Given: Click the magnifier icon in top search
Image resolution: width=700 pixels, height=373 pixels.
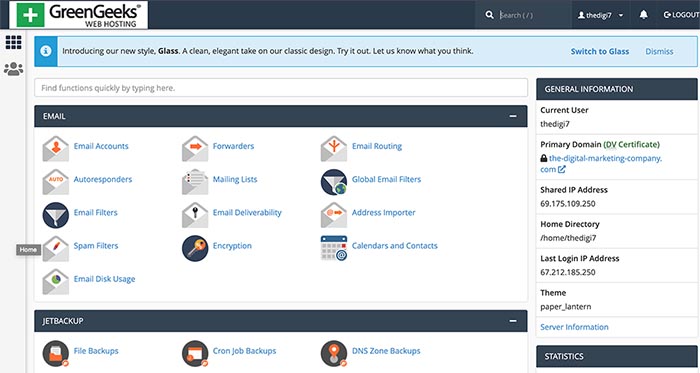Looking at the screenshot, I should [x=489, y=15].
